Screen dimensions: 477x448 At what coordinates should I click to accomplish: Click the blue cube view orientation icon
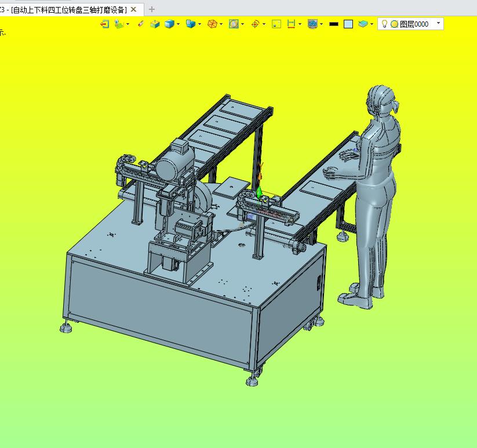191,24
